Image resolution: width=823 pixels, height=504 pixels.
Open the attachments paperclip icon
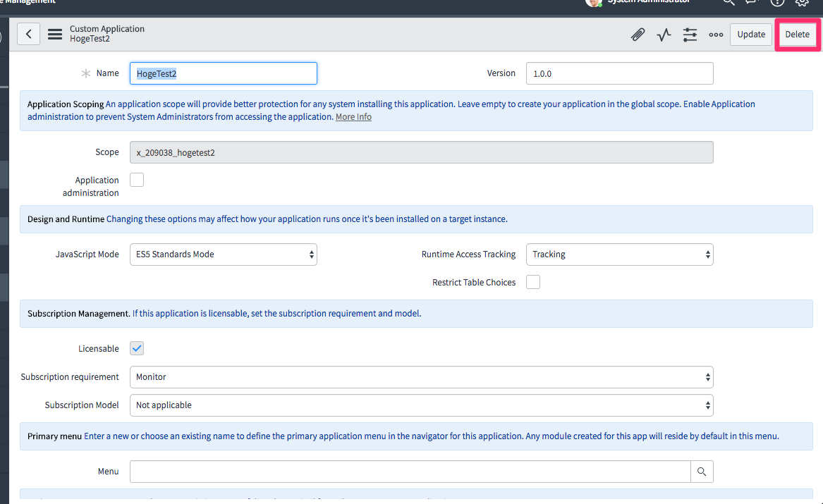[638, 34]
